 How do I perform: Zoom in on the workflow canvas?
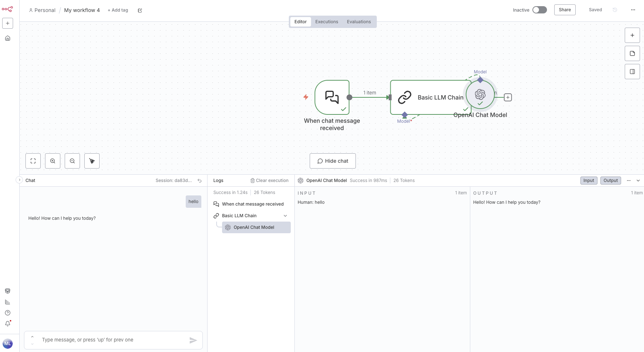coord(53,161)
